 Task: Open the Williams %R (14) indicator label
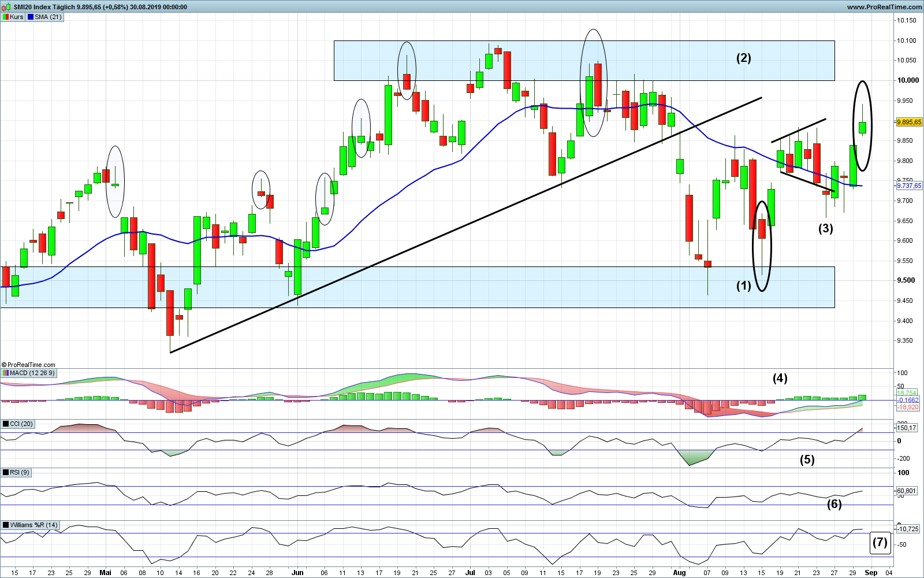[x=34, y=525]
